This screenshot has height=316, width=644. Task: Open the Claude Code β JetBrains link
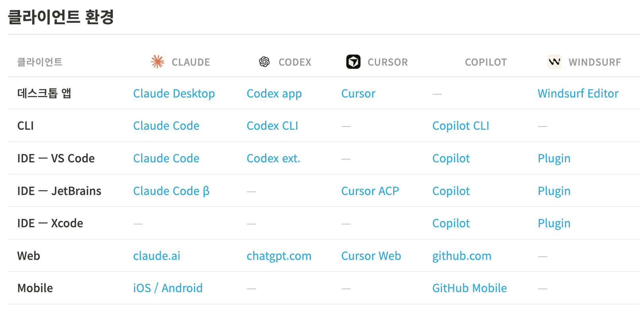coord(171,191)
